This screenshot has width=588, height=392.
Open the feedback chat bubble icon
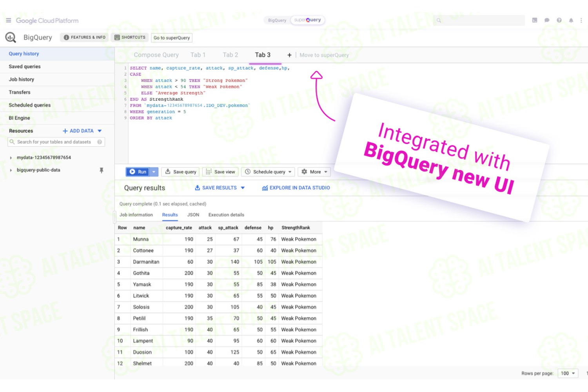pos(547,20)
